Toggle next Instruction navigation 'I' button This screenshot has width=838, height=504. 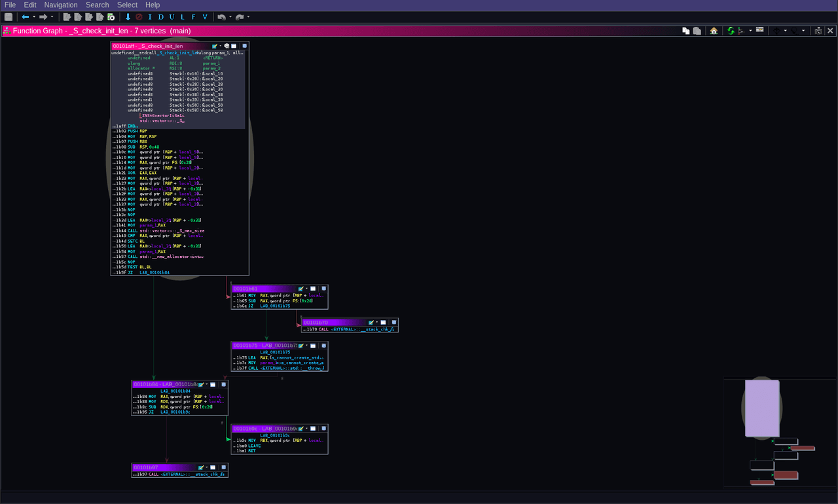[150, 16]
